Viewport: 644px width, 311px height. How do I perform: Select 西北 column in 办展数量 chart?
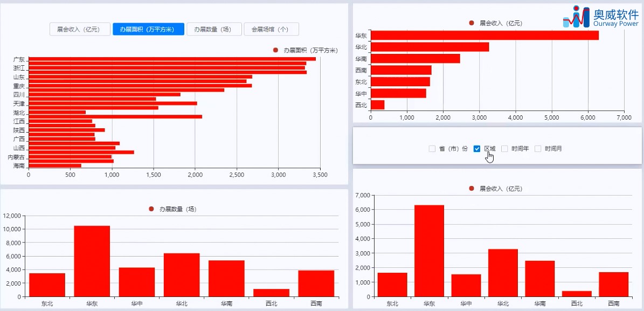click(x=271, y=293)
